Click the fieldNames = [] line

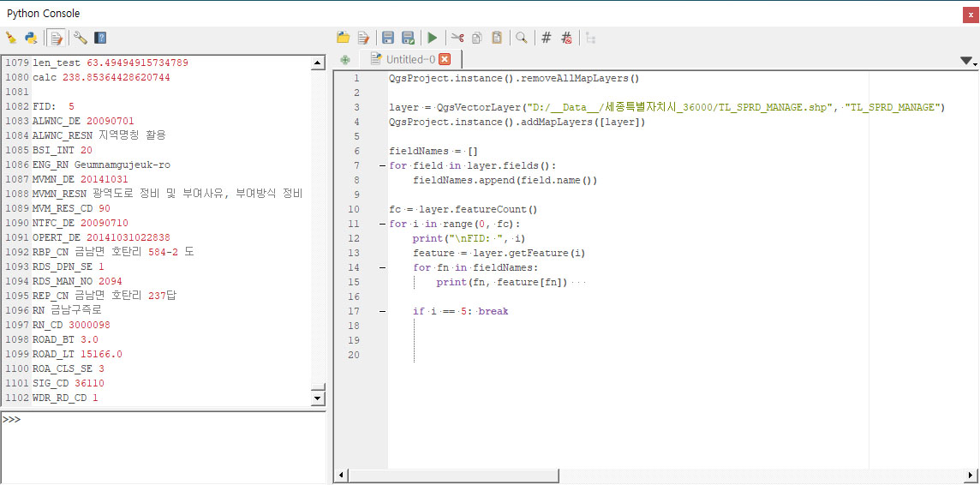click(433, 152)
